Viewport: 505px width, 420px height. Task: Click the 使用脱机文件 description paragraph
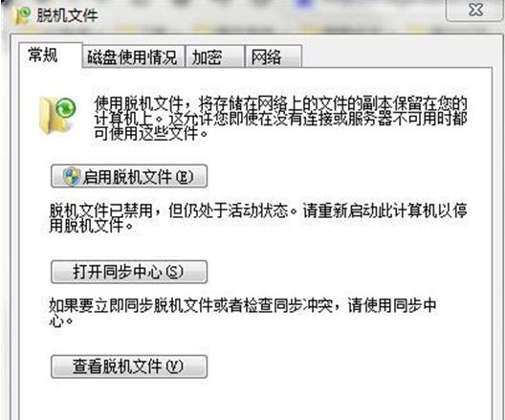(280, 119)
